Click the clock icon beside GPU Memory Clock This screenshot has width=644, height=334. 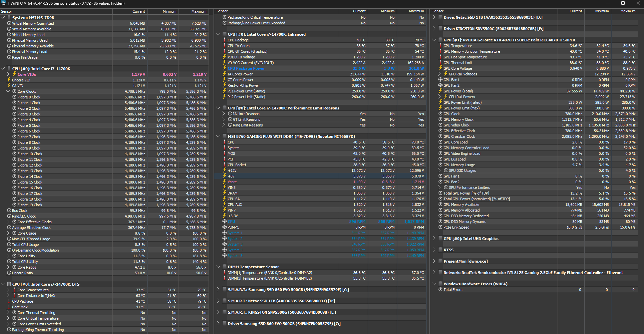coord(440,119)
